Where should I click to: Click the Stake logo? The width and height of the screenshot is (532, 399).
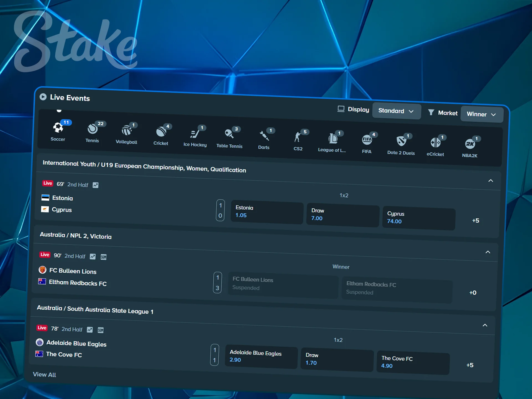pos(75,42)
